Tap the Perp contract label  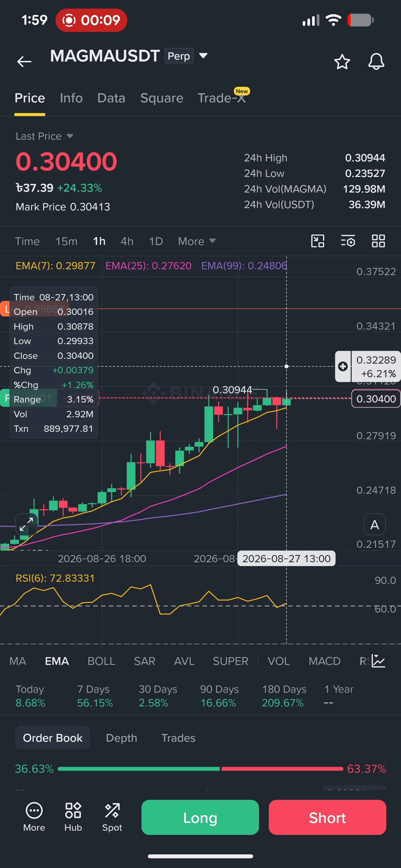click(179, 56)
